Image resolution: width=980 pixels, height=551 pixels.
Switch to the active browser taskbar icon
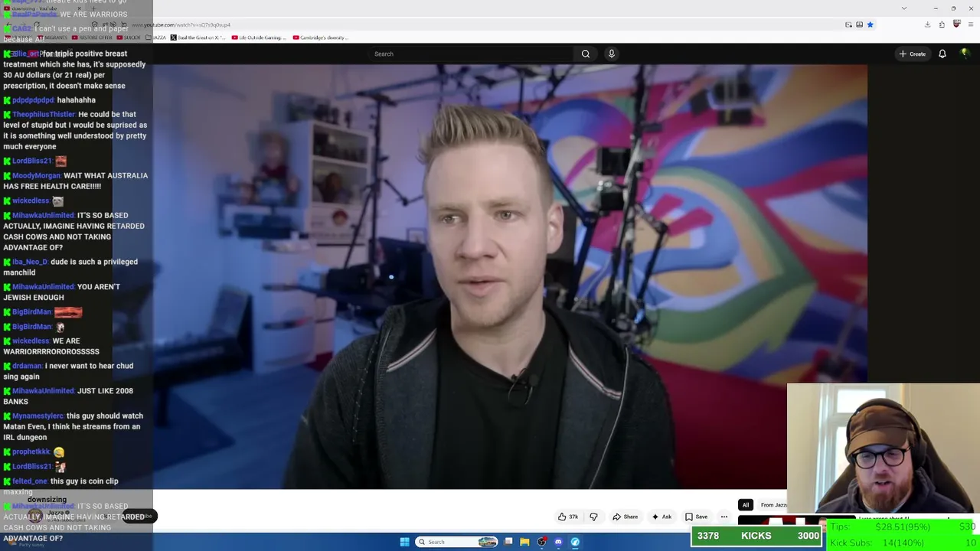[575, 542]
